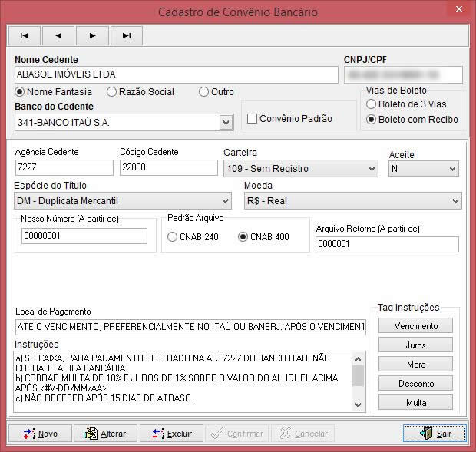Viewport: 476px width, 452px height.
Task: Click the Novo button
Action: [x=40, y=434]
